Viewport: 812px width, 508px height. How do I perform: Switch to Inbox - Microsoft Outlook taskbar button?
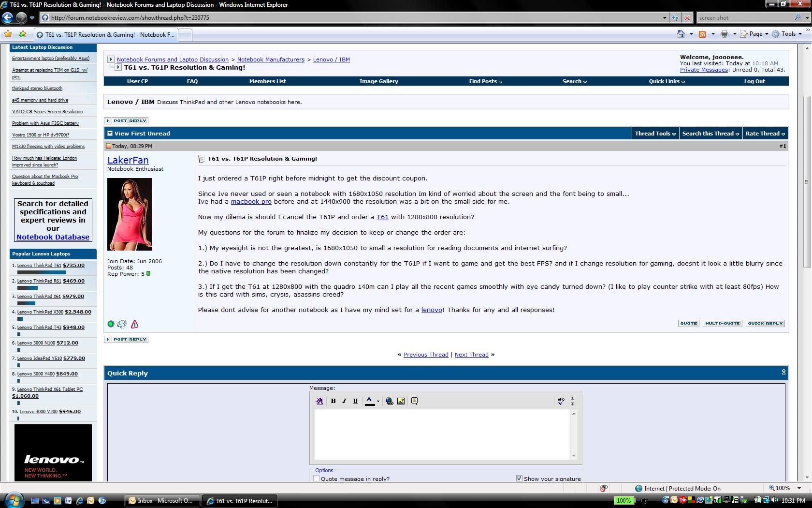click(x=162, y=501)
